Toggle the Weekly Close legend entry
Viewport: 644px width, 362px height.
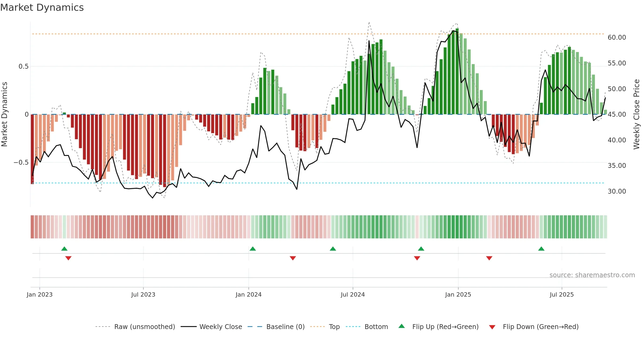211,327
